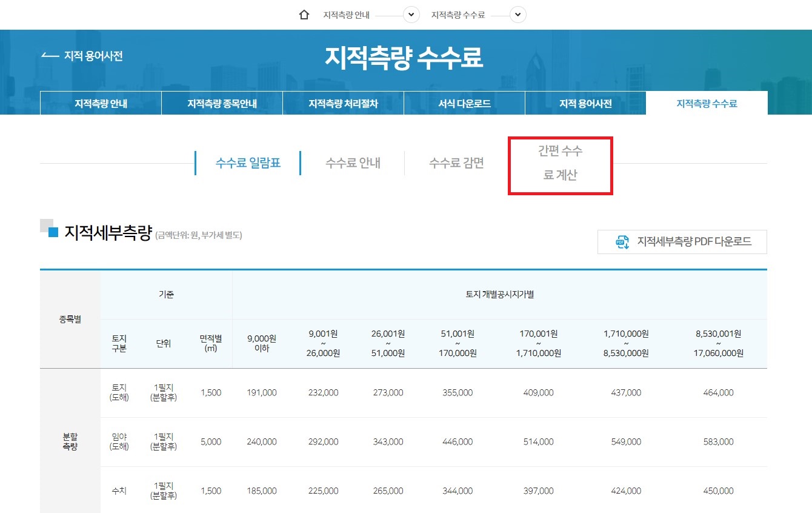Open the 지적측량 종목안내 tab
This screenshot has width=812, height=513.
(x=221, y=102)
